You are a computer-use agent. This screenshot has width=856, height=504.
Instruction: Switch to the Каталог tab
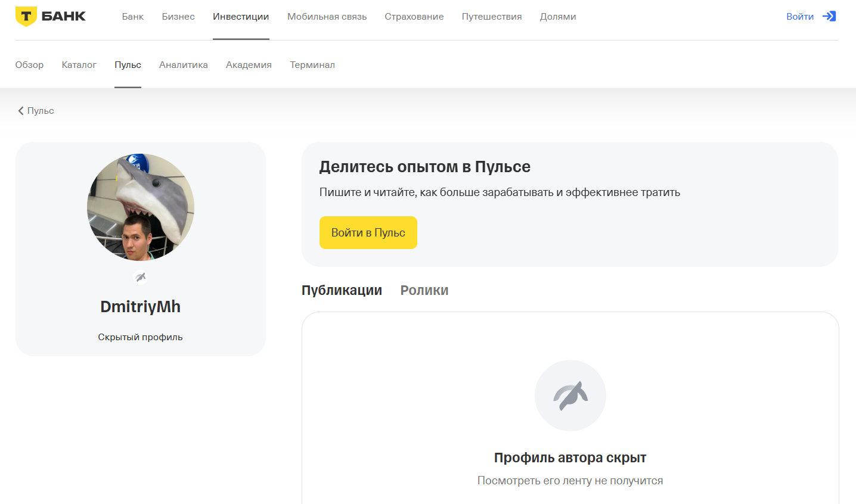pyautogui.click(x=79, y=65)
